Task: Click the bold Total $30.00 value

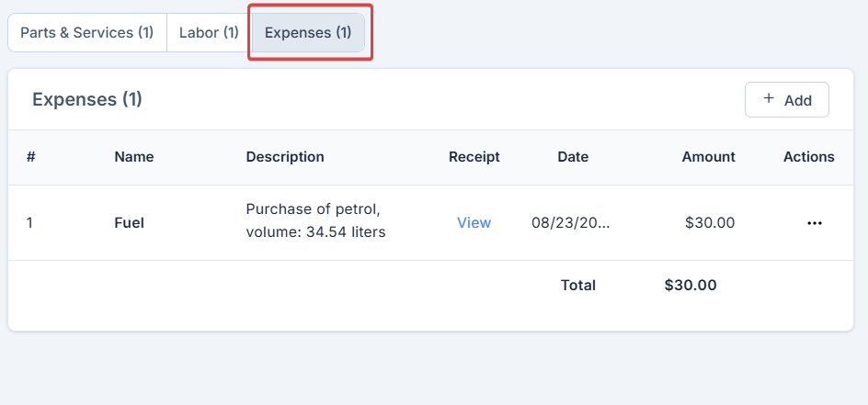Action: click(691, 285)
